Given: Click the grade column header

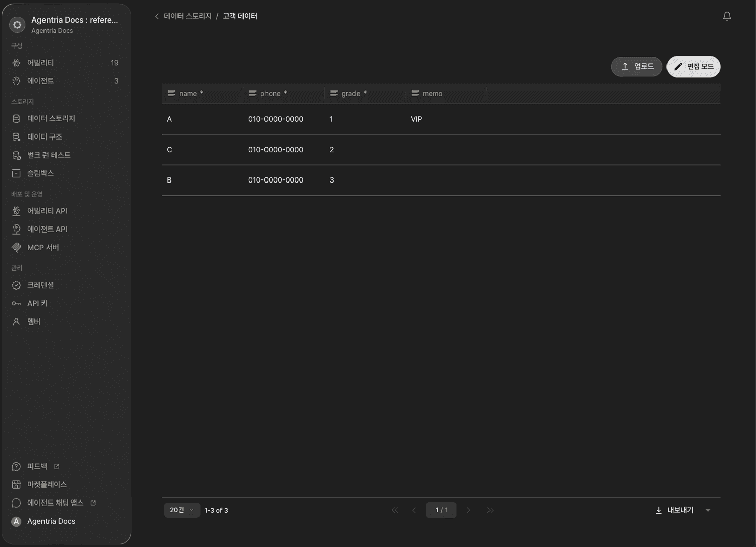Looking at the screenshot, I should click(365, 94).
